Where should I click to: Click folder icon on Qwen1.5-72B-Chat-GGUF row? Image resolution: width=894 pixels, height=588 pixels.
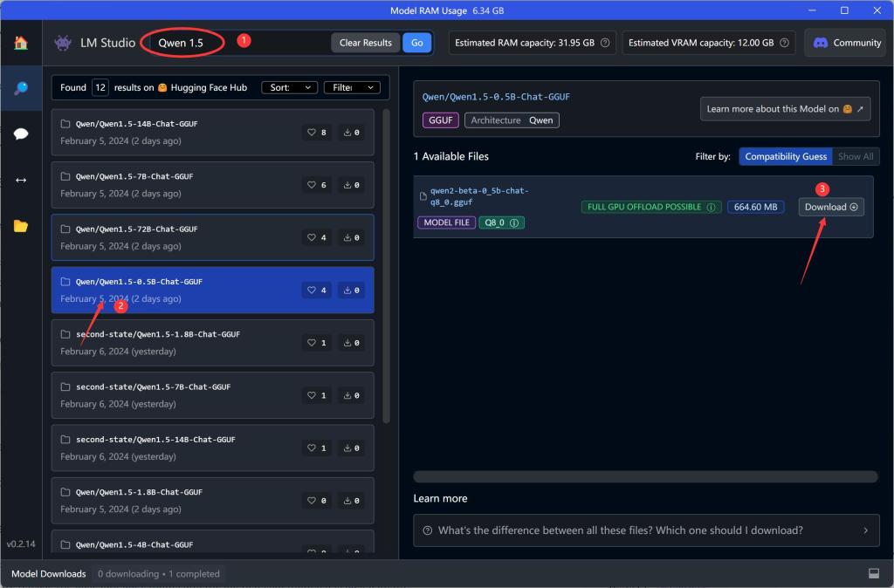point(65,229)
